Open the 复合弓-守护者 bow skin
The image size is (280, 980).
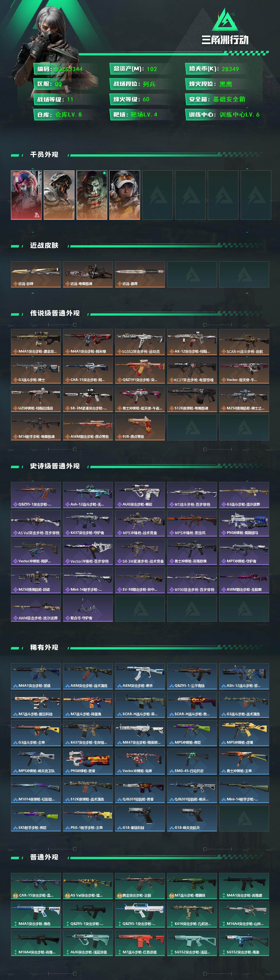point(88,608)
